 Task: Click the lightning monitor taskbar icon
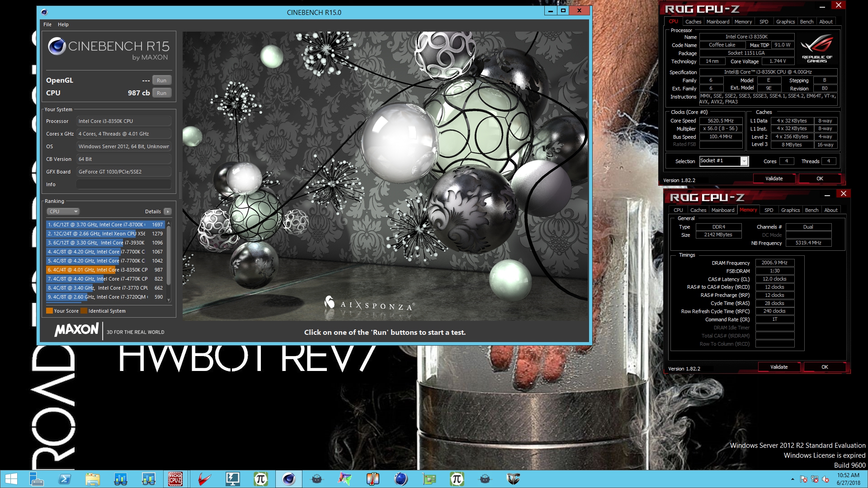tap(232, 479)
